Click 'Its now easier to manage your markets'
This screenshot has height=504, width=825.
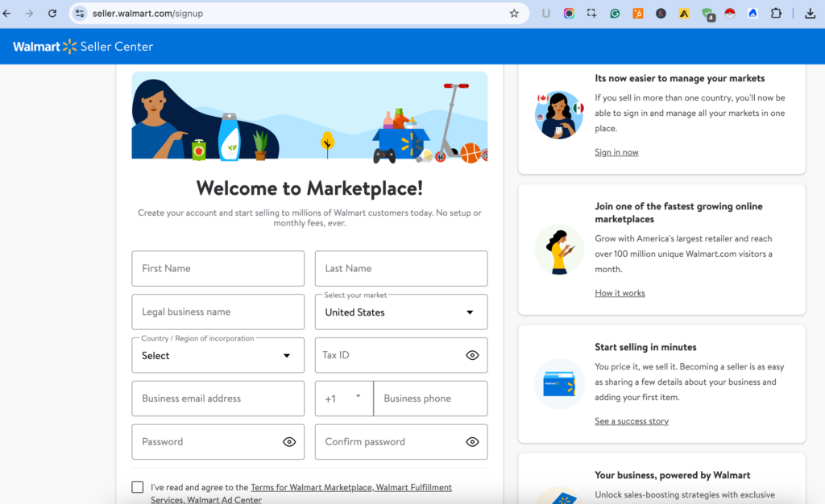tap(679, 78)
